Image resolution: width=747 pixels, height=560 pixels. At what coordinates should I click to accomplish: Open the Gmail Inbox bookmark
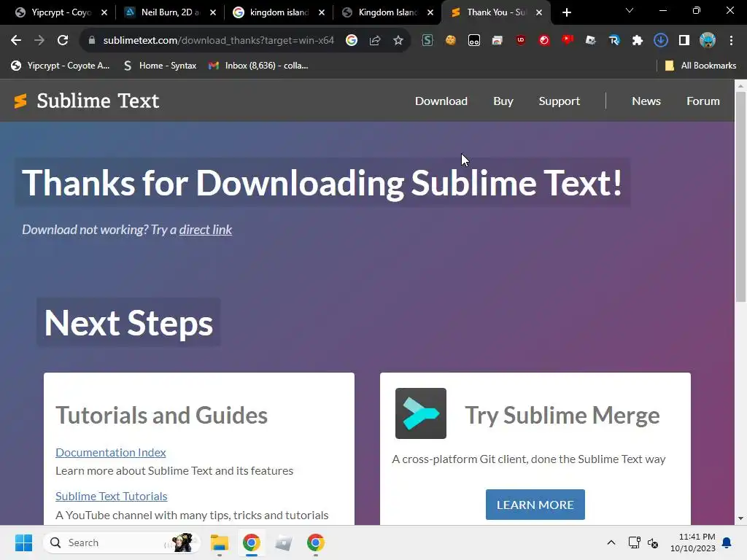coord(259,66)
